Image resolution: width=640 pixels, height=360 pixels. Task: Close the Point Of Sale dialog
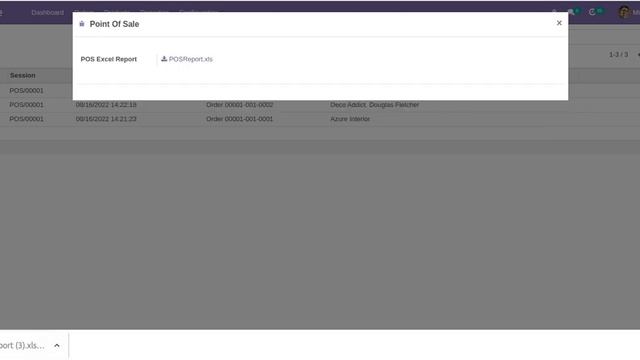559,23
